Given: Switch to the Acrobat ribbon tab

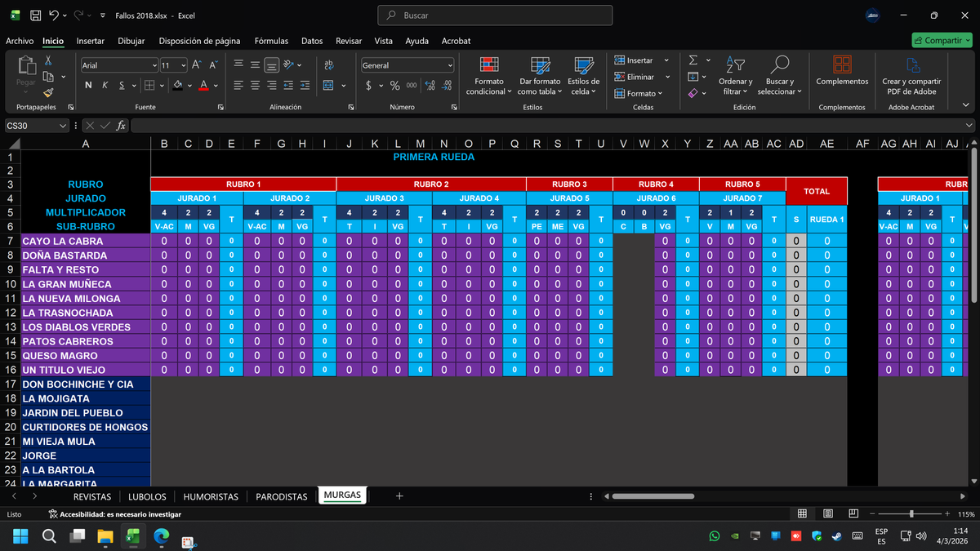Looking at the screenshot, I should point(456,41).
